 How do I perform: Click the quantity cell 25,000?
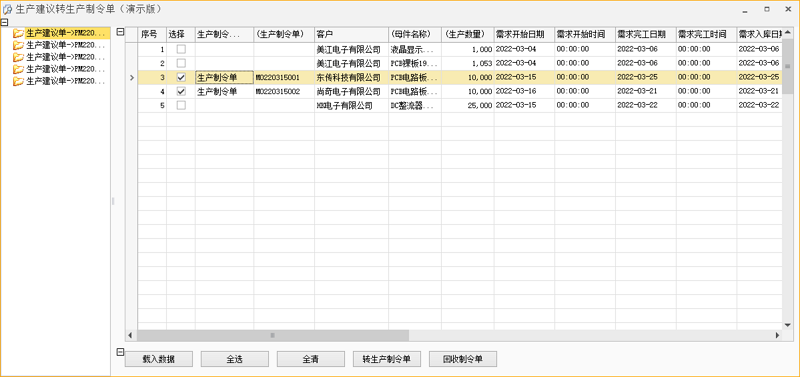(468, 106)
